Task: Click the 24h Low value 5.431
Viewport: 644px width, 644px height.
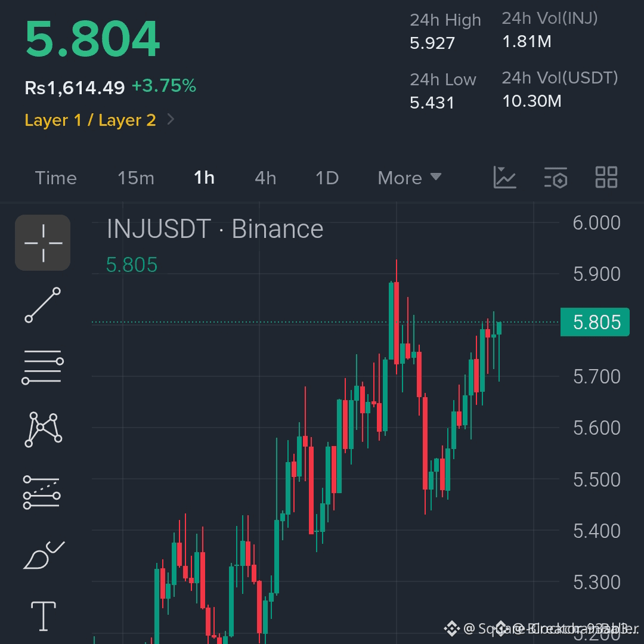Action: 432,103
